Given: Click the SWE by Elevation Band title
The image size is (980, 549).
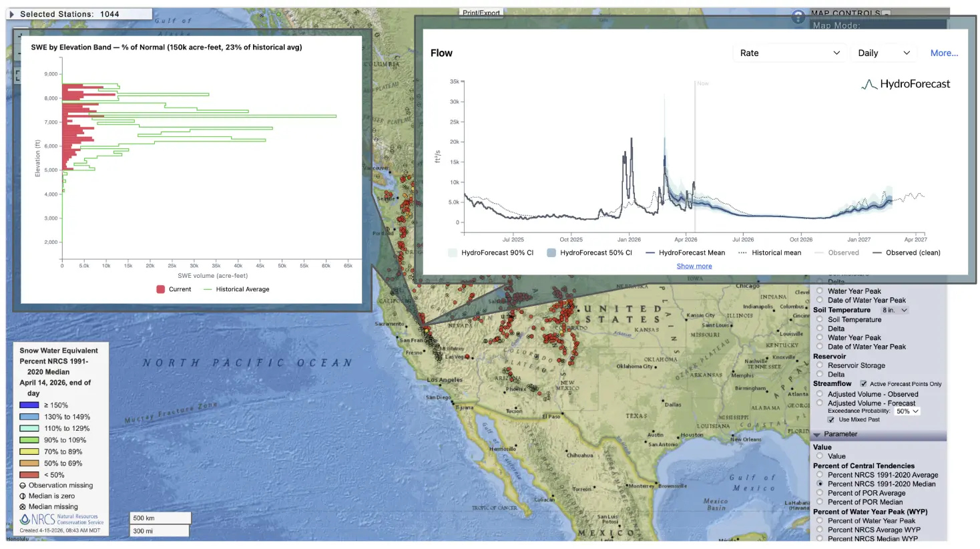Looking at the screenshot, I should coord(166,47).
